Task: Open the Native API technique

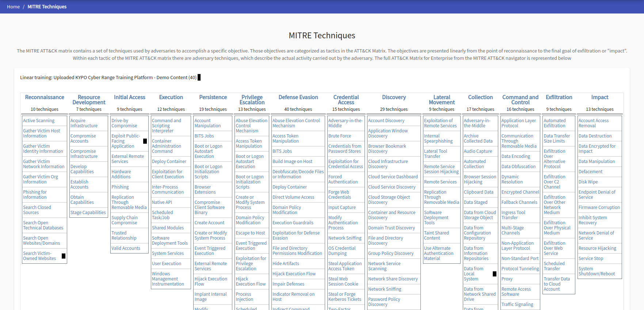Action: pos(162,202)
